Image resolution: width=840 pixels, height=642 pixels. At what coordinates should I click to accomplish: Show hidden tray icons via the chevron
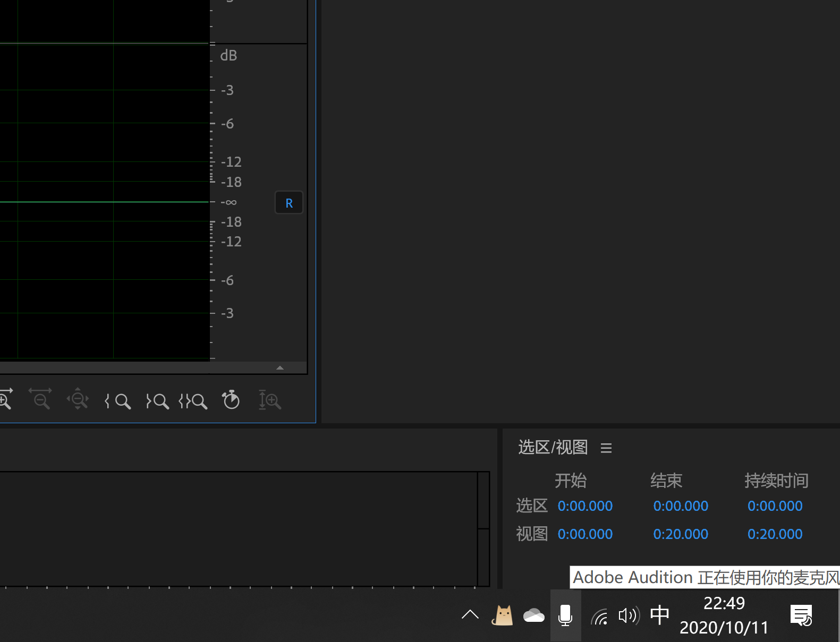(x=470, y=615)
